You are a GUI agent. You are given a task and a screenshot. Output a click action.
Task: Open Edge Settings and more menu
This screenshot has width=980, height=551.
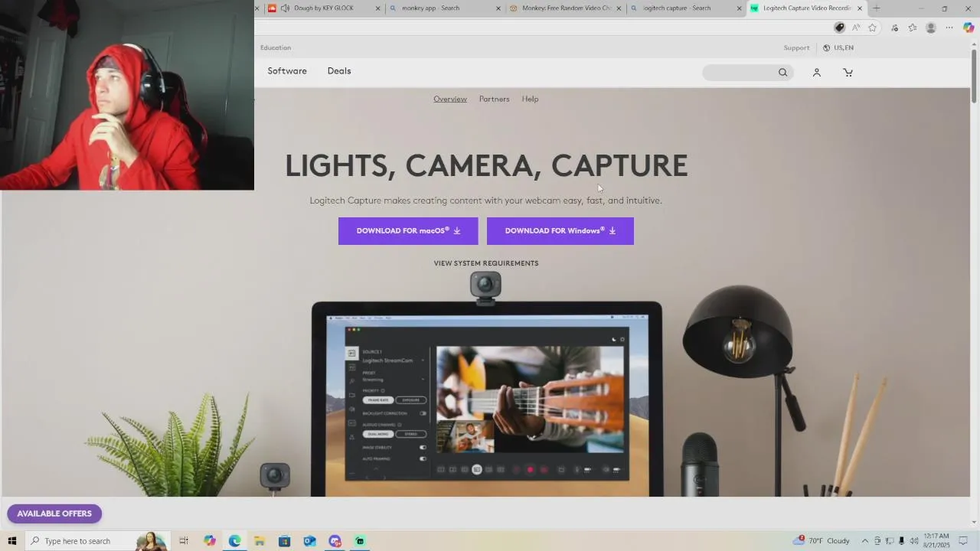pos(949,28)
